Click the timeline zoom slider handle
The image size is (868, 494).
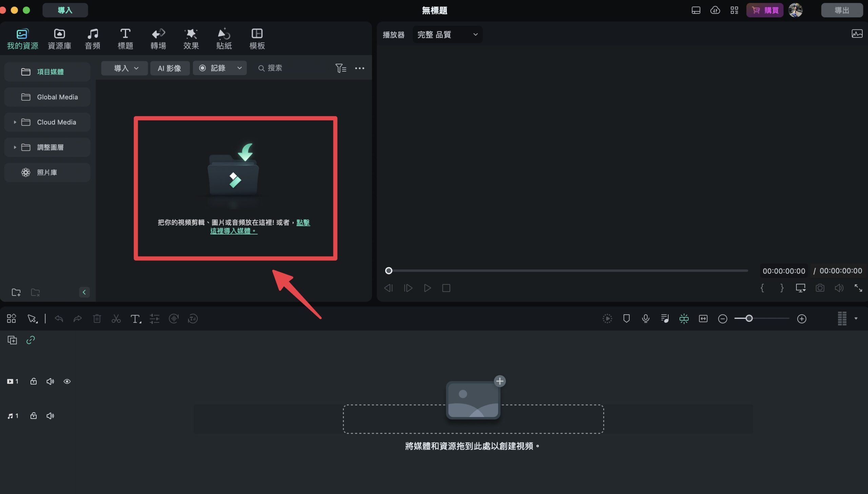pos(749,318)
